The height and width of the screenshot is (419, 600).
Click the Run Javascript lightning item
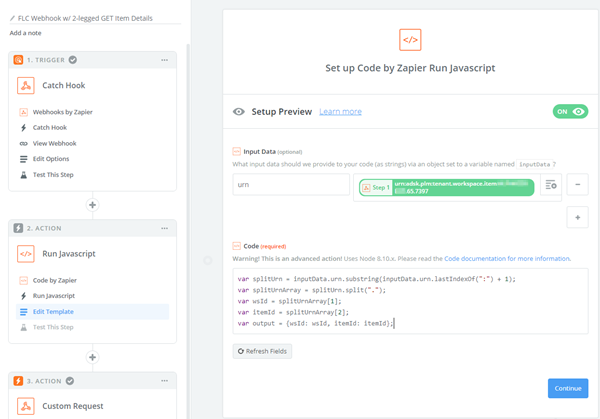(53, 296)
